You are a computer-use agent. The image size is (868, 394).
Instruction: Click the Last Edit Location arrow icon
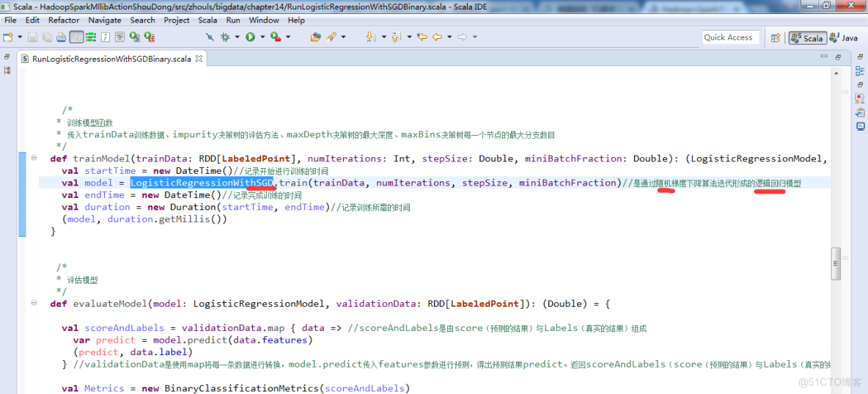click(422, 37)
